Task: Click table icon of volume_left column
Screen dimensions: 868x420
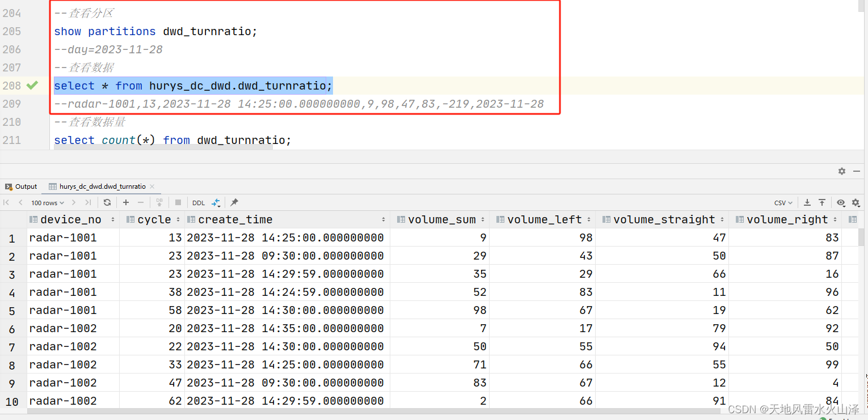Action: click(500, 220)
